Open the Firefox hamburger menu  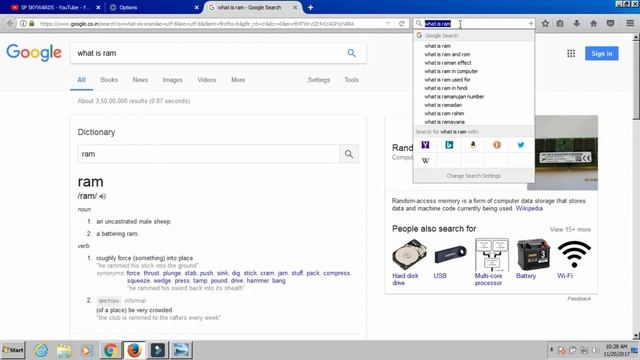coord(630,24)
